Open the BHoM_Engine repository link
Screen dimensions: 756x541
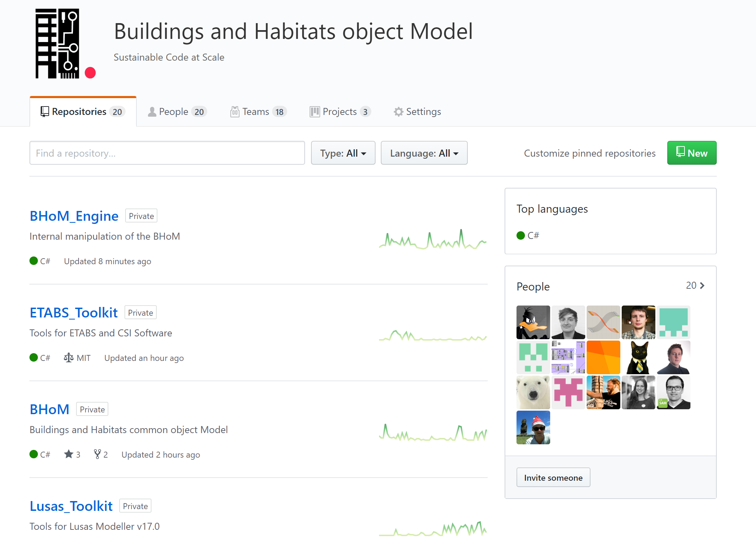74,216
